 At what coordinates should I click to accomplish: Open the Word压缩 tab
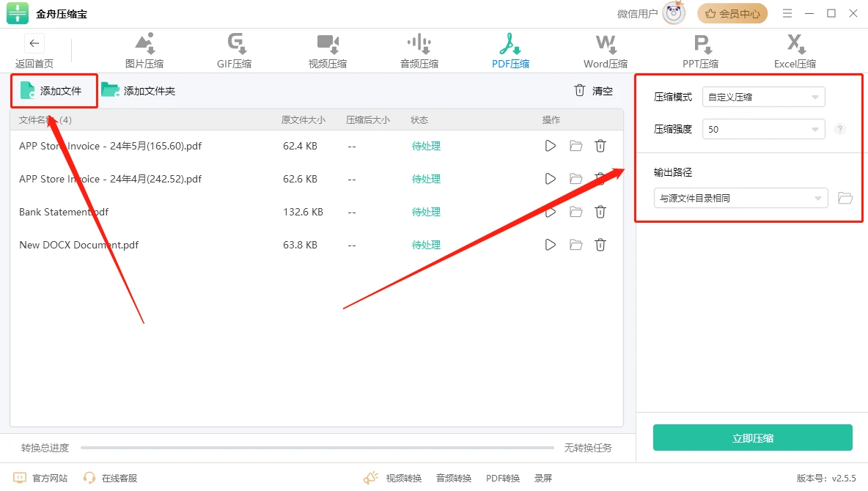tap(605, 51)
